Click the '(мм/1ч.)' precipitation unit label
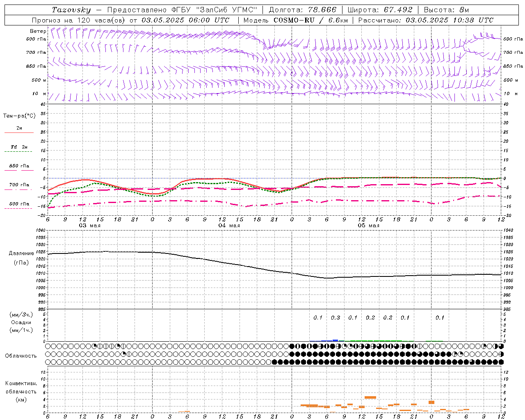This screenshot has width=525, height=420. (21, 330)
